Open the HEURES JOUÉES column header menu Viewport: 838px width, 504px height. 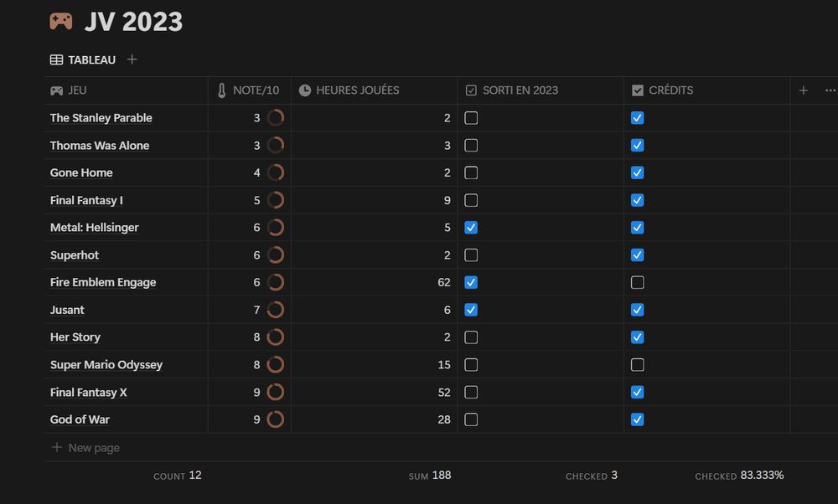point(374,90)
